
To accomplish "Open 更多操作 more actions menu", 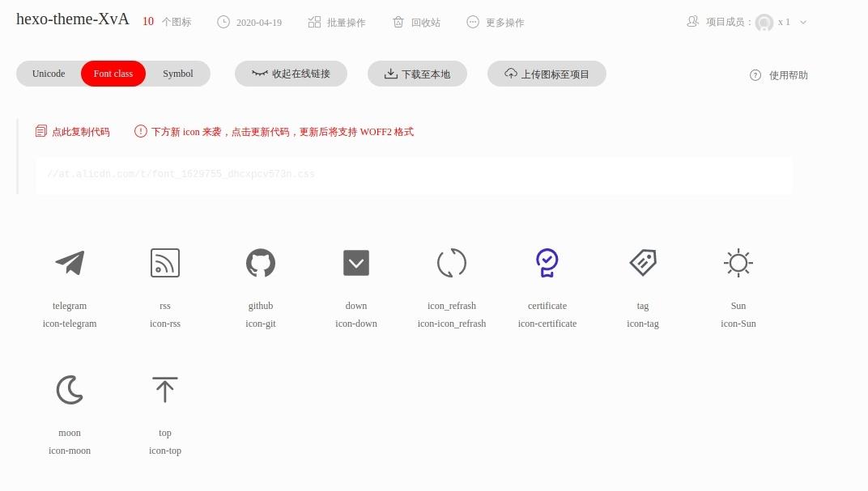I will (x=505, y=23).
